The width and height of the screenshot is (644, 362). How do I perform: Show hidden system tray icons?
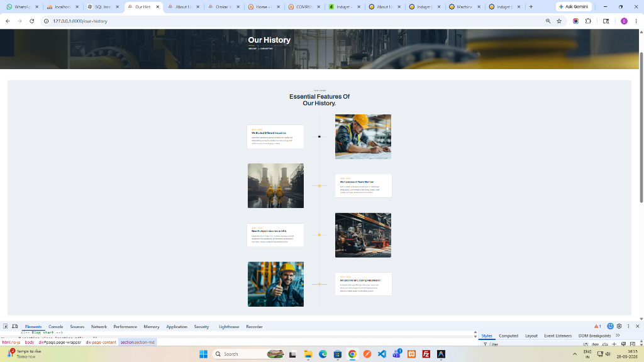(575, 354)
